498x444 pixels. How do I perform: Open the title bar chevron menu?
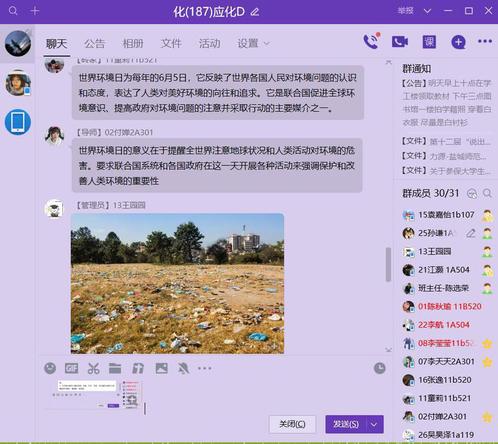pyautogui.click(x=427, y=11)
